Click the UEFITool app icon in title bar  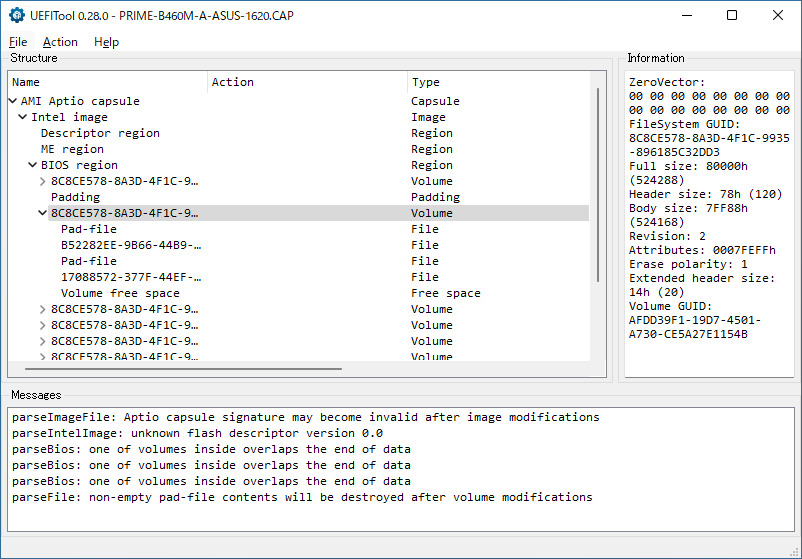tap(17, 15)
